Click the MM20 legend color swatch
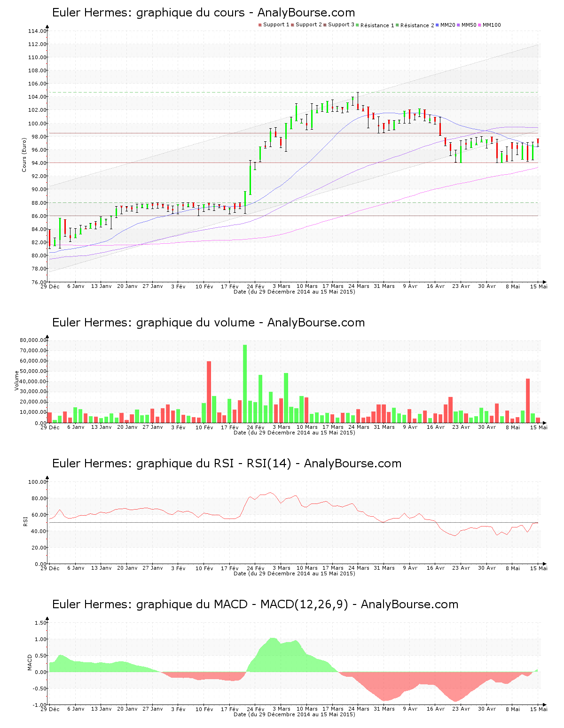Screen dimensions: 564x728 pos(438,25)
